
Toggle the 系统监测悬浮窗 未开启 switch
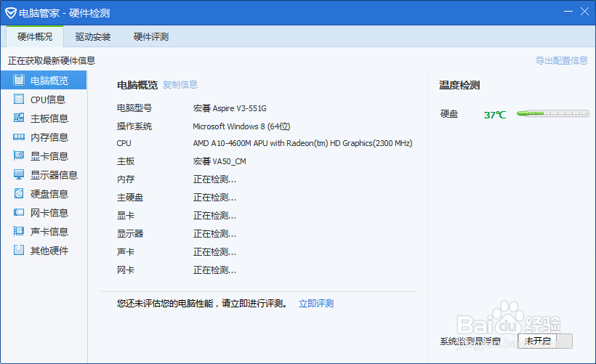tap(545, 341)
